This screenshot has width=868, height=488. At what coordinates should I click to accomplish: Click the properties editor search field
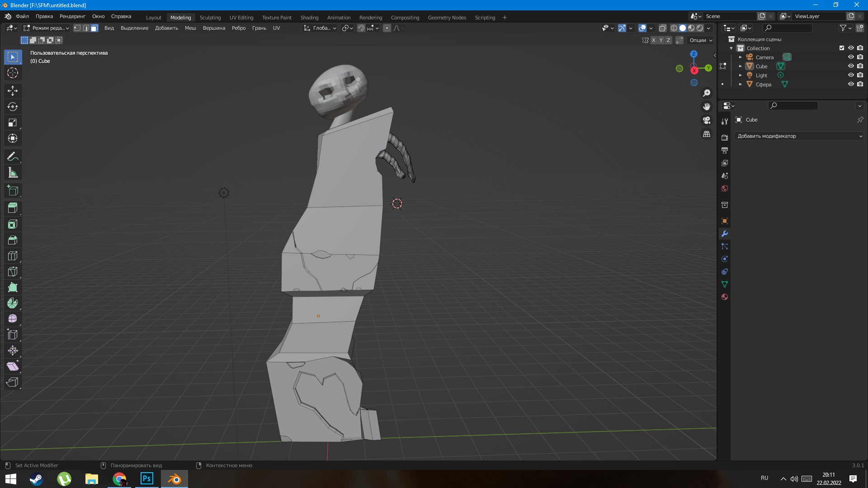[x=793, y=105]
